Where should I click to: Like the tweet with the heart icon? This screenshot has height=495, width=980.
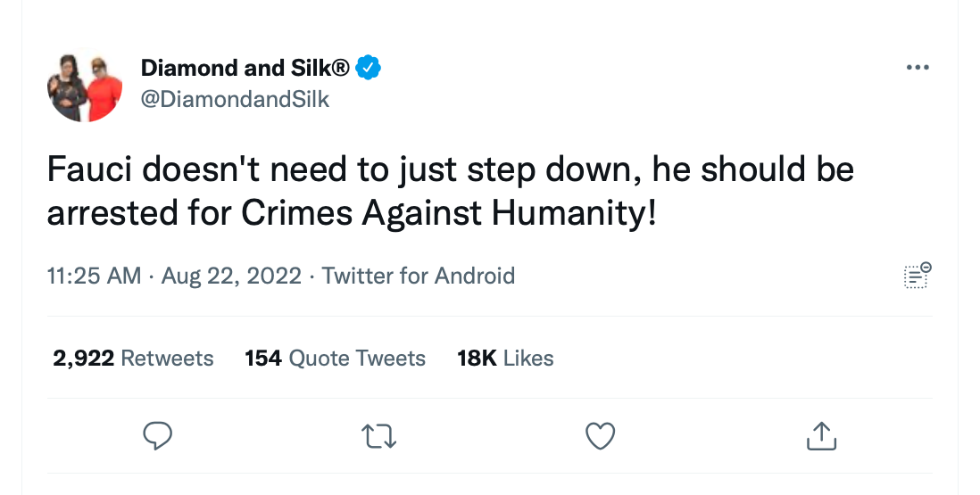(600, 435)
